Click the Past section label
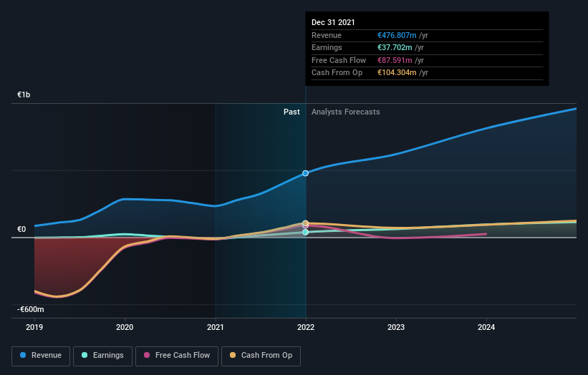The height and width of the screenshot is (375, 588). (x=291, y=112)
